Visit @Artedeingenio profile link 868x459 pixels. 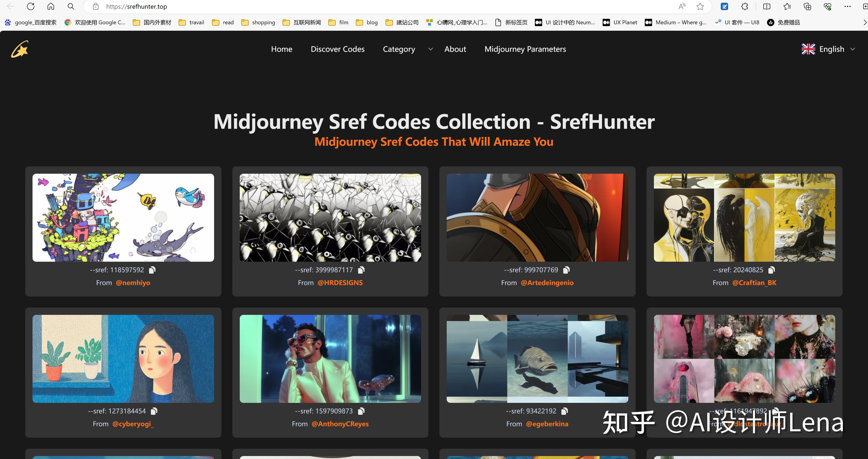point(547,283)
